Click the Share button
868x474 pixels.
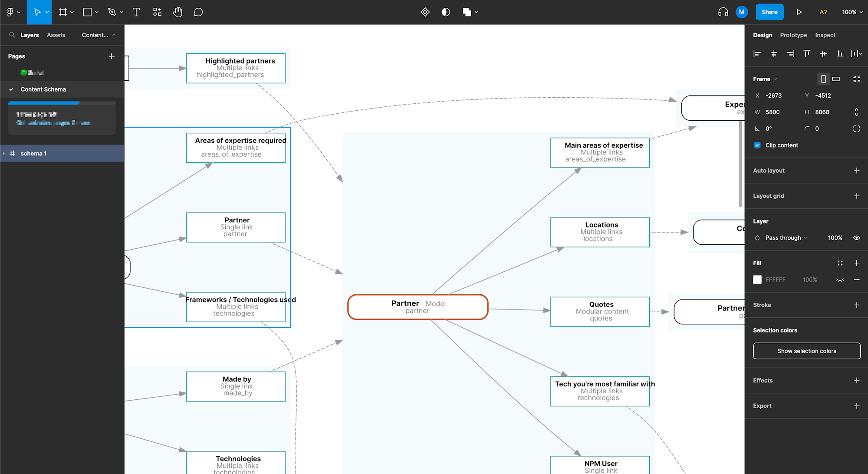(769, 12)
